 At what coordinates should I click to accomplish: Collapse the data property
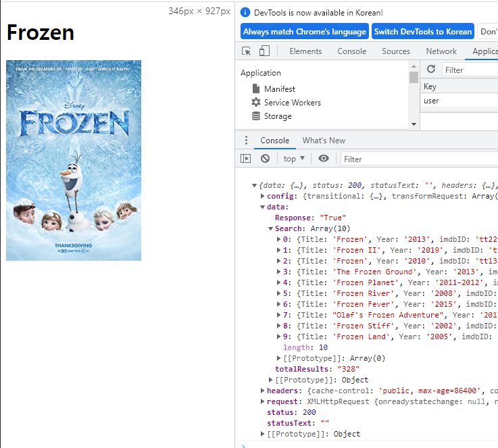pos(262,207)
